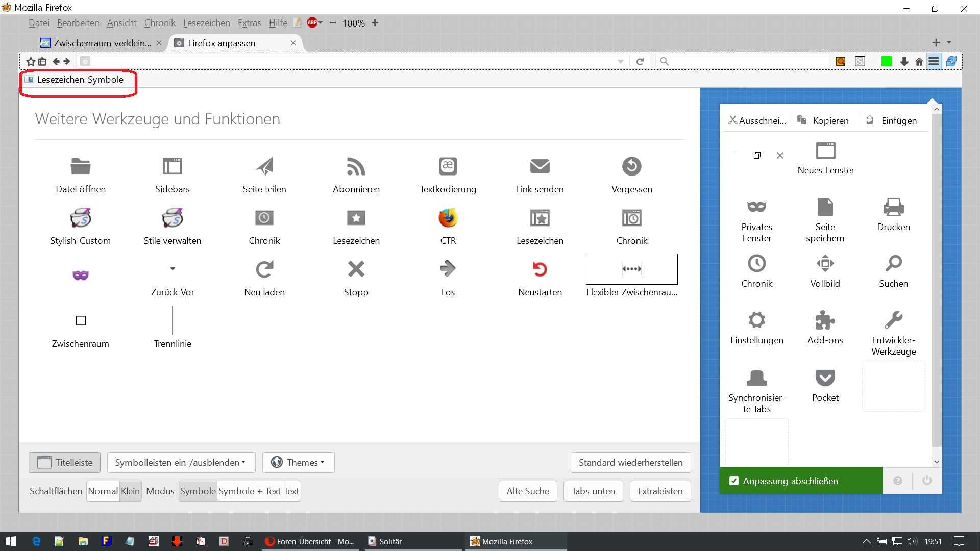Click the CTR Firefox icon
Image resolution: width=980 pixels, height=551 pixels.
click(x=448, y=218)
